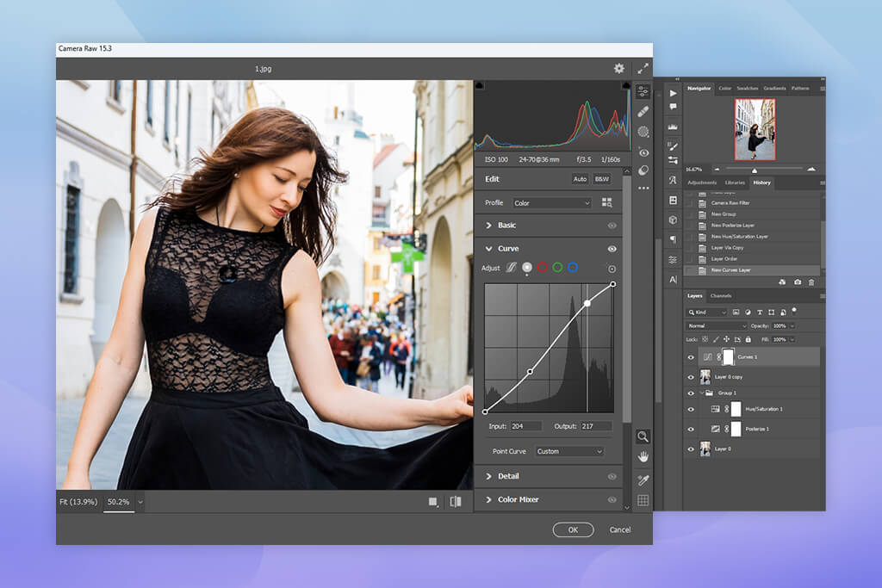Screen dimensions: 882x588
Task: Open the Brush Settings panel icon in dock
Action: click(673, 160)
